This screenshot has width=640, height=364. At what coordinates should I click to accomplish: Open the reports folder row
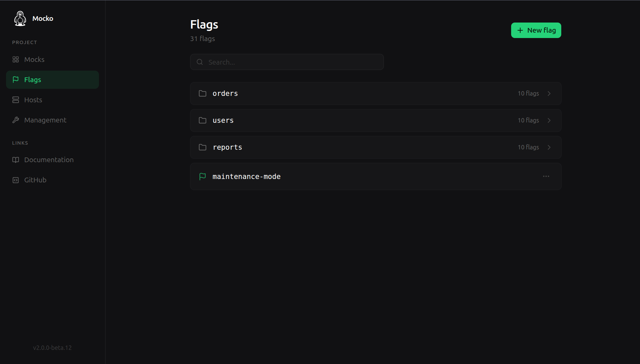(x=376, y=147)
